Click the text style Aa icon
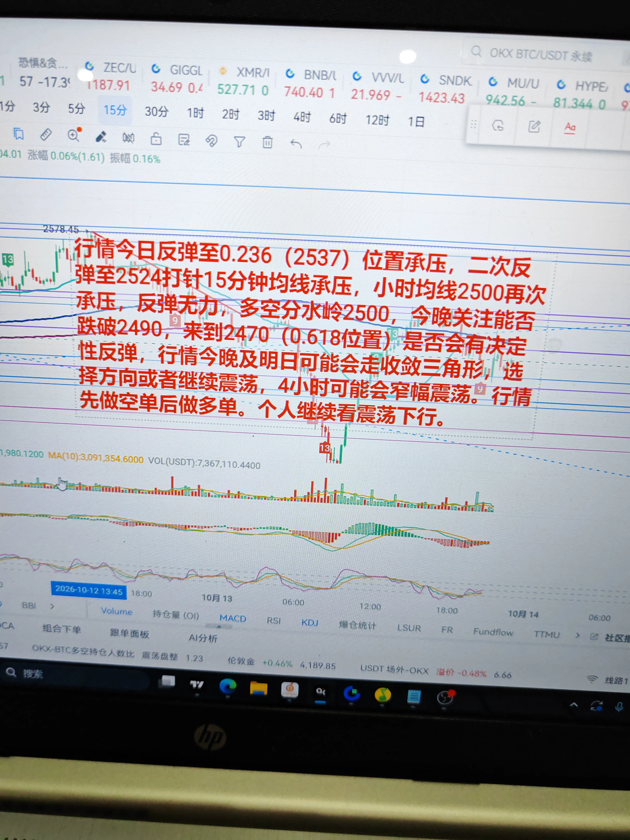Image resolution: width=630 pixels, height=840 pixels. [570, 128]
